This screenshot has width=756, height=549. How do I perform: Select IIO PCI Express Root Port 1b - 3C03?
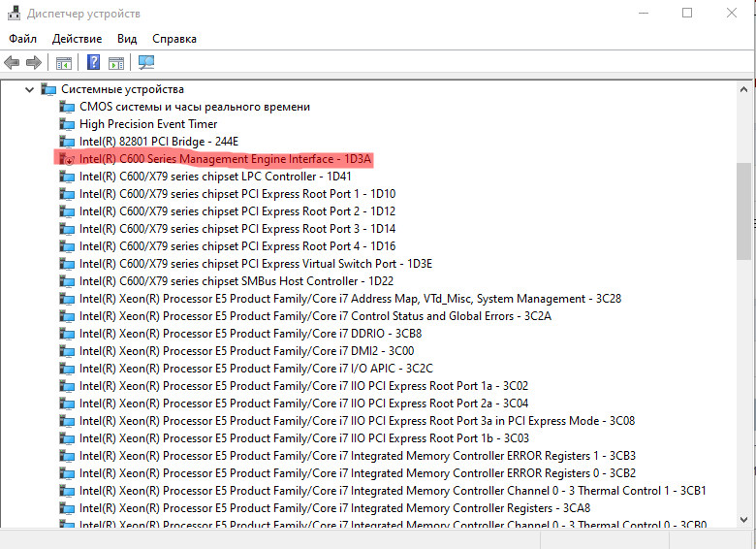[304, 438]
